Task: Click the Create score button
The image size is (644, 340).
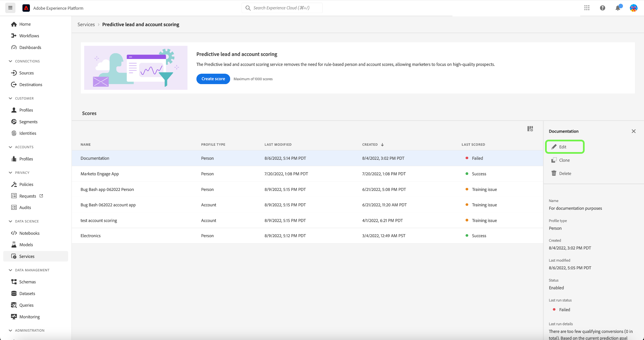Action: pos(213,79)
